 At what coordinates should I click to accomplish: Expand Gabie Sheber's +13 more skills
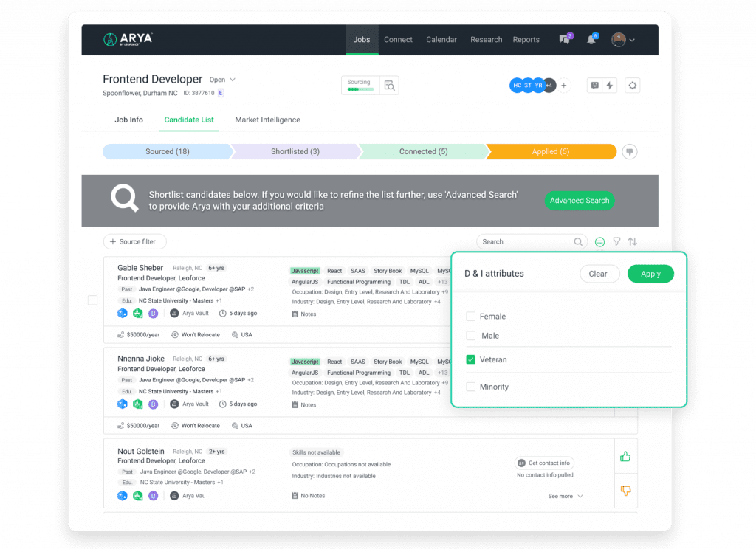click(x=442, y=282)
